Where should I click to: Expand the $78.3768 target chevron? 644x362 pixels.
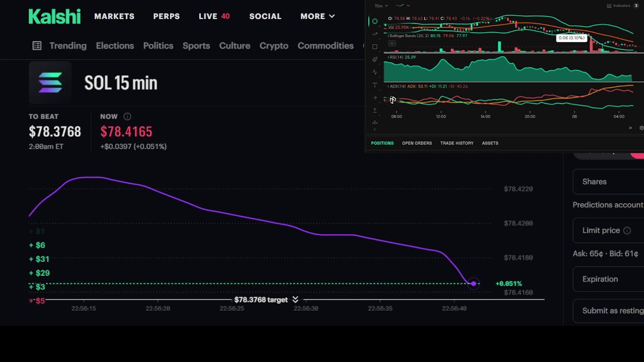click(x=295, y=300)
